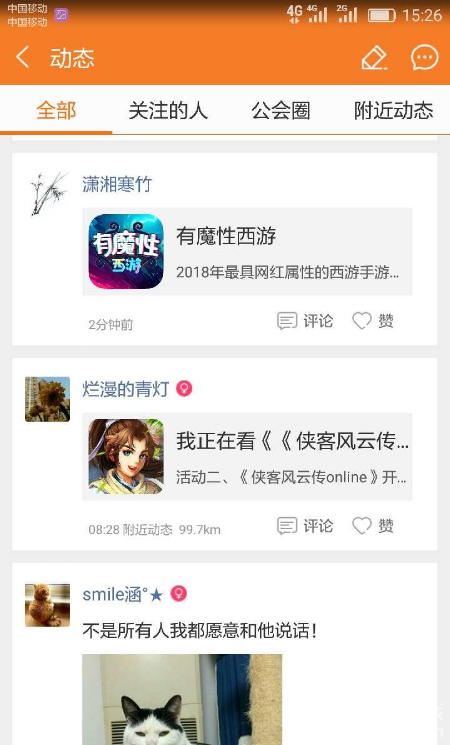View 烂漫的青灯's sunflower avatar
Image resolution: width=450 pixels, height=745 pixels.
[x=48, y=399]
